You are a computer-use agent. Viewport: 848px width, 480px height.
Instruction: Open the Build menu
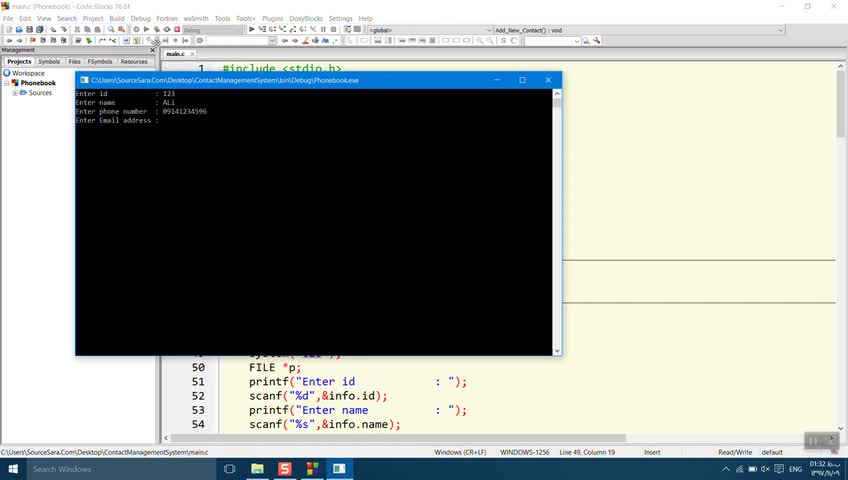coord(117,18)
